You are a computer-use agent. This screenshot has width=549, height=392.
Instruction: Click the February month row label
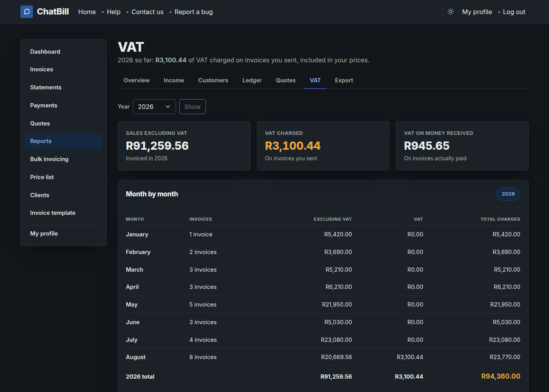click(x=138, y=252)
